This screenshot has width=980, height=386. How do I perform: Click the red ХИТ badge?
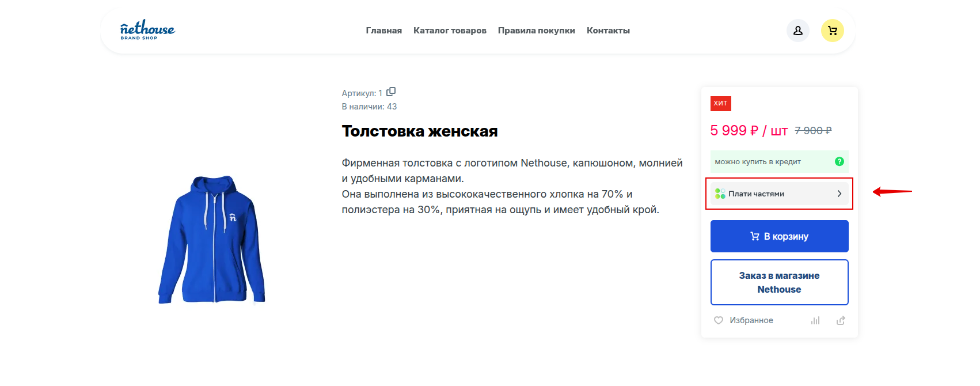point(721,103)
